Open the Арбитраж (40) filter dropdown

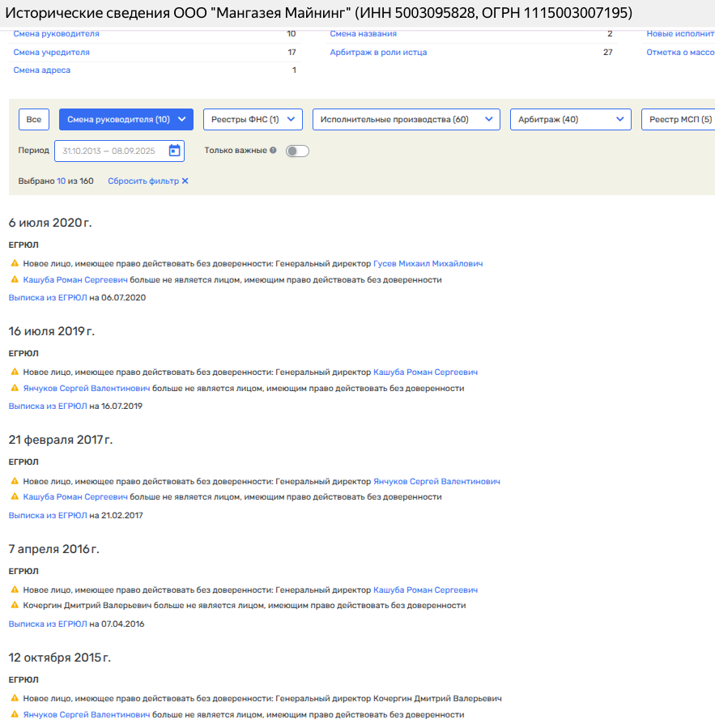[570, 120]
